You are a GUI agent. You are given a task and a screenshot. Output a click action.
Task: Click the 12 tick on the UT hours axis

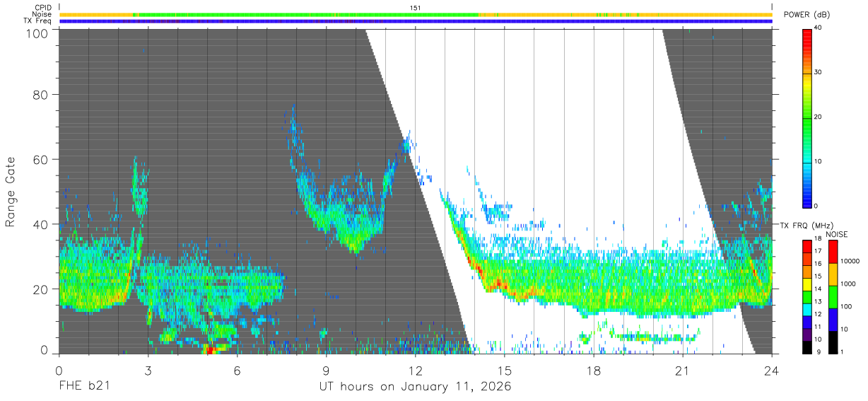(415, 370)
